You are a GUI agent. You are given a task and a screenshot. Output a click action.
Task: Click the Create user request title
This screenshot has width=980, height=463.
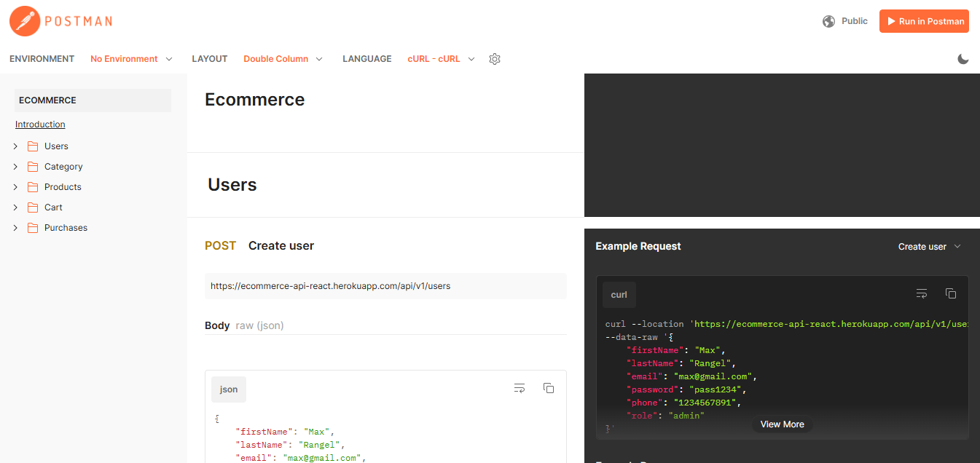(x=281, y=246)
